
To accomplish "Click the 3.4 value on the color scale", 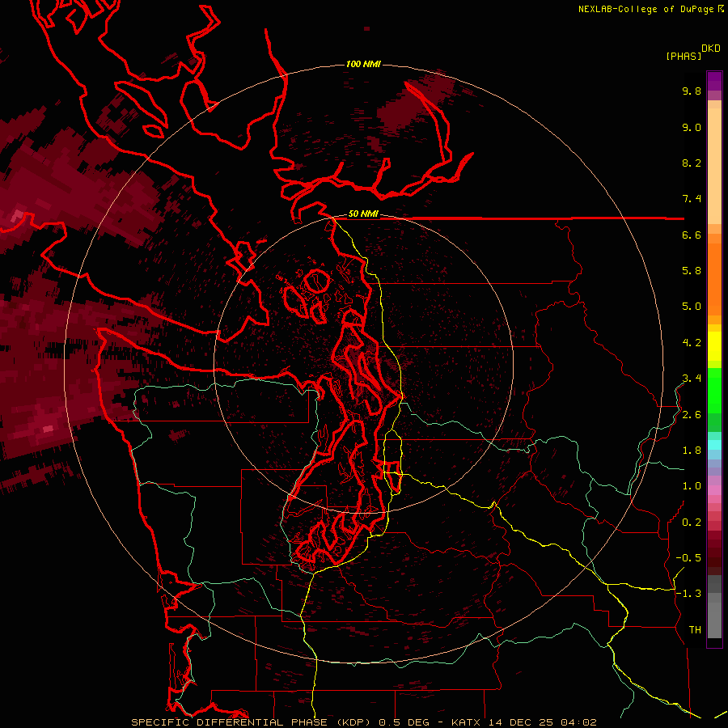I will [692, 379].
